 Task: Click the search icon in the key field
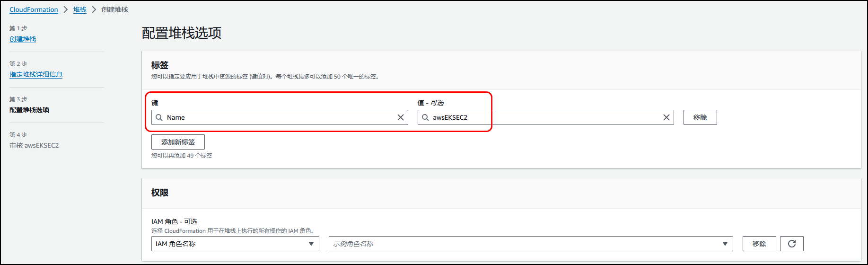pos(159,117)
